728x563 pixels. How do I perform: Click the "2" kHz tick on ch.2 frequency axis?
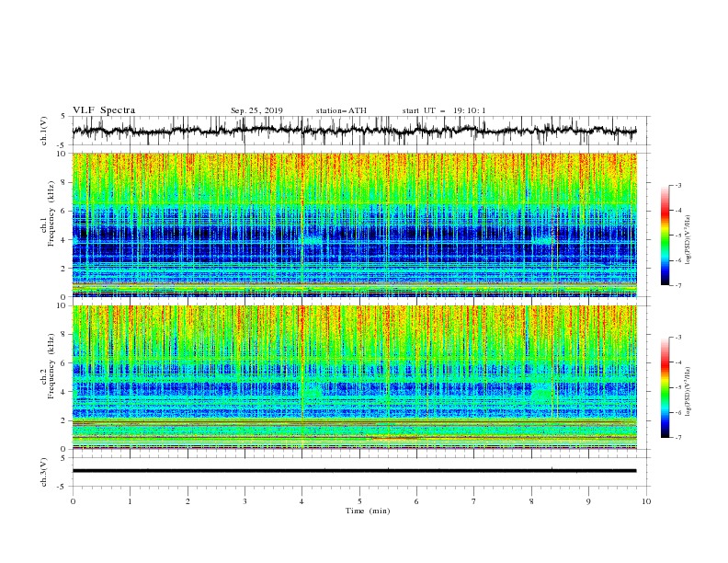[x=64, y=420]
